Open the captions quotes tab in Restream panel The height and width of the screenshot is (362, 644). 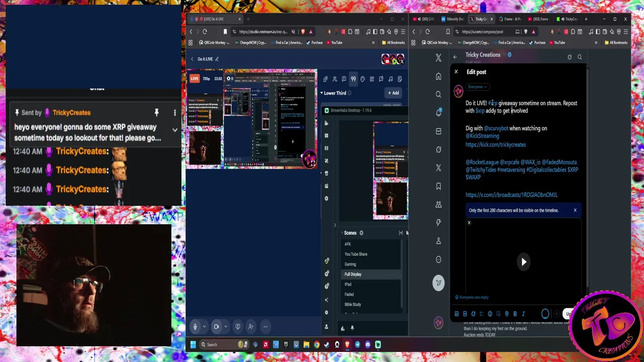coord(353,79)
